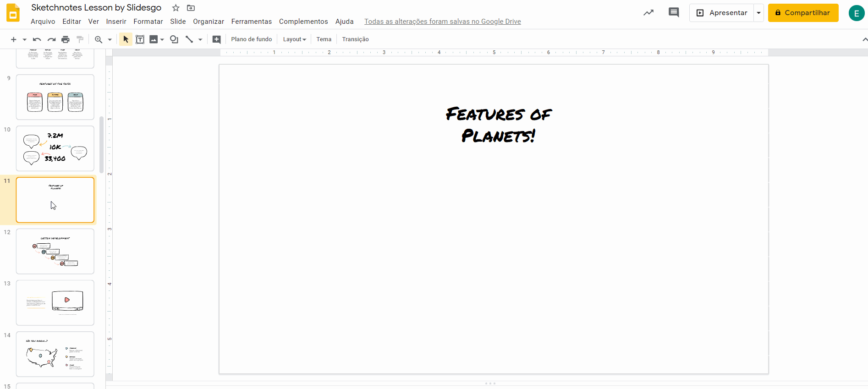Open the Layout dropdown

[294, 39]
